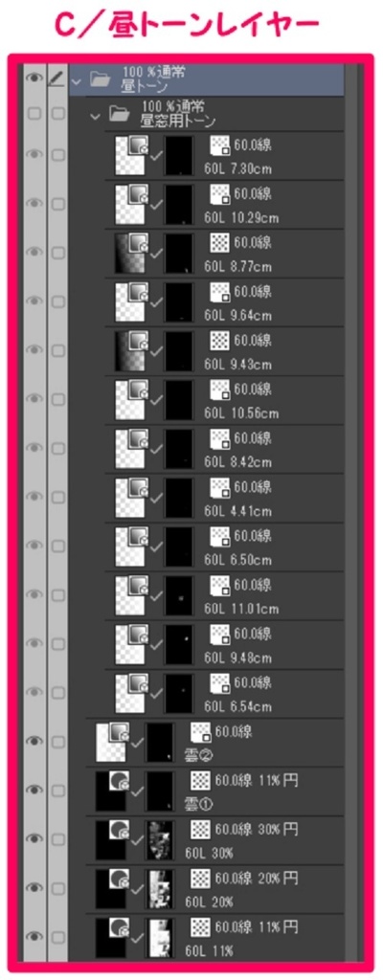
Task: Click the tone pattern icon of 雲② layer
Action: [200, 732]
